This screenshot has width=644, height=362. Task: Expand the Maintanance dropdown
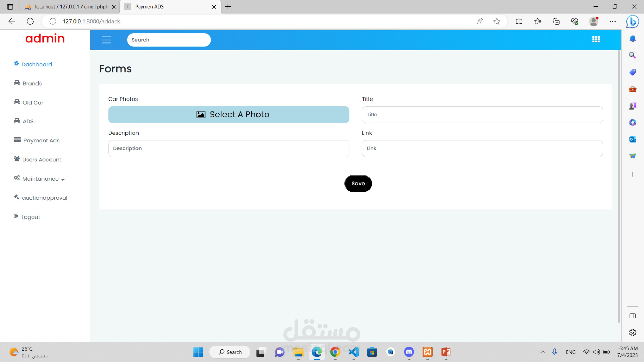tap(43, 179)
